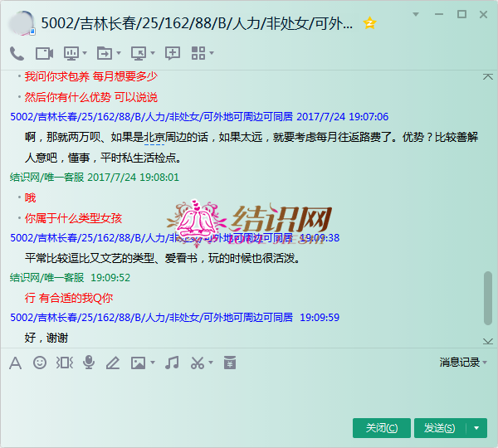Screen dimensions: 498x448
Task: Minimize the chat window
Action: [439, 14]
